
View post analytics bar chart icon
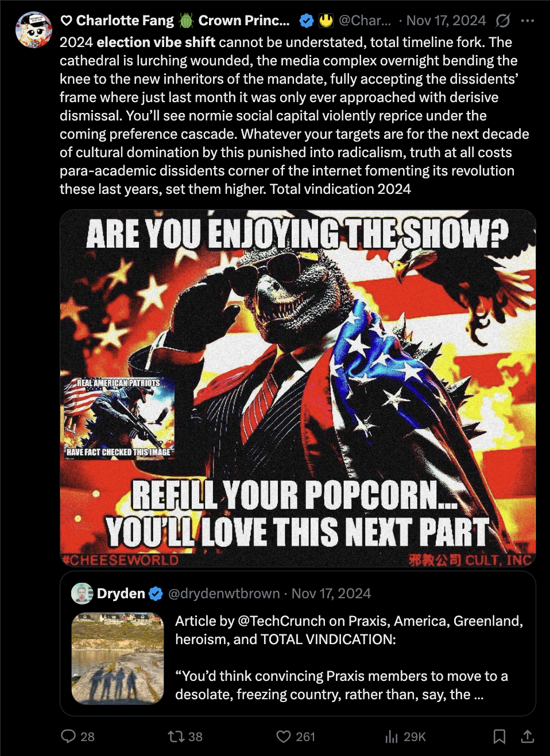[392, 736]
